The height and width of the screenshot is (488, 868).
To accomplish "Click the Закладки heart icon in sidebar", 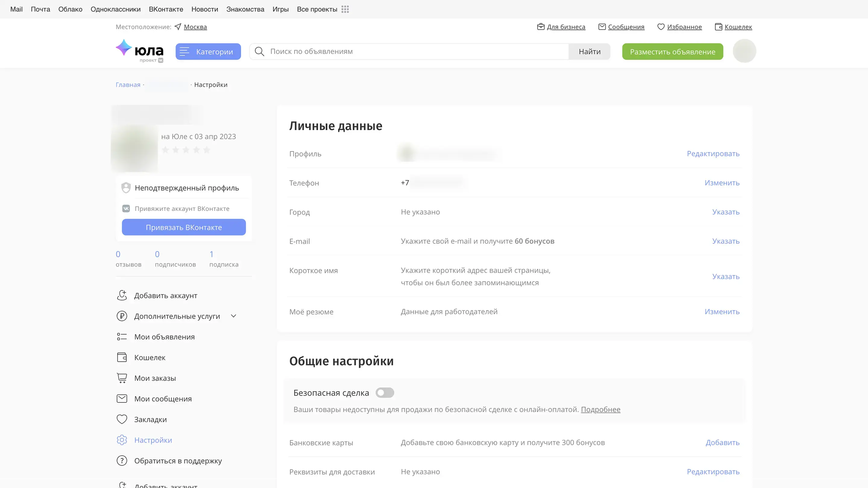I will point(122,419).
